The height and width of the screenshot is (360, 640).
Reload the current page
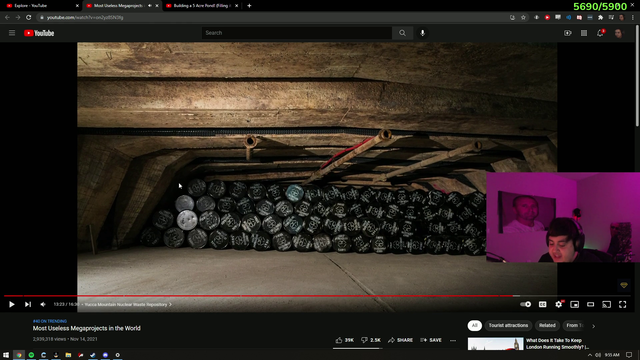tap(29, 18)
